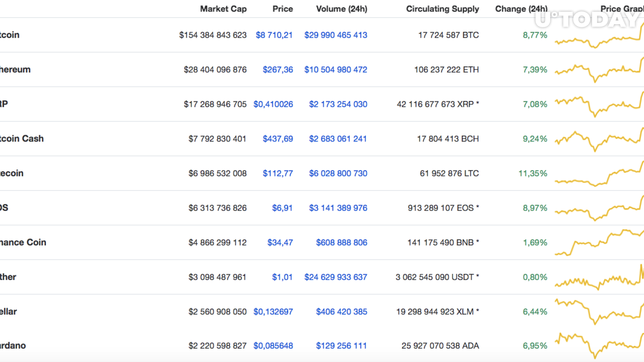Open XRP price link $0,410026

(x=273, y=104)
